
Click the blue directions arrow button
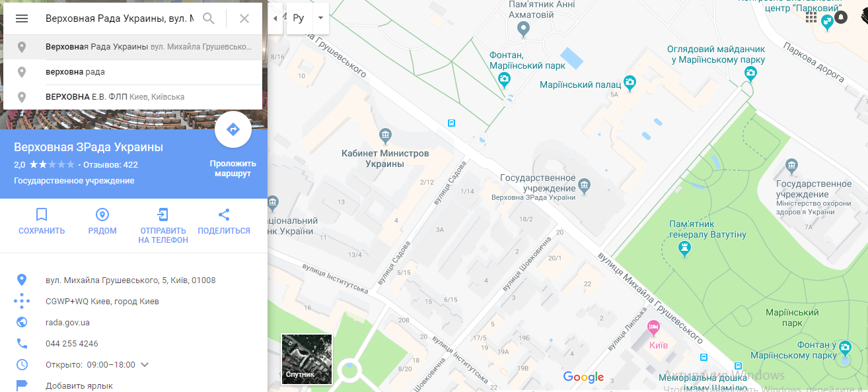[x=233, y=129]
